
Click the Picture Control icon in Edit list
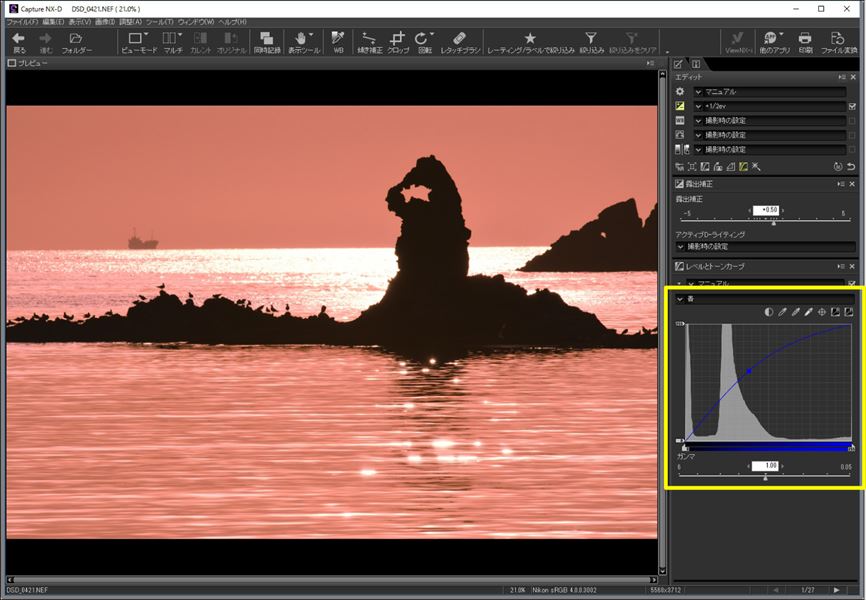point(680,135)
